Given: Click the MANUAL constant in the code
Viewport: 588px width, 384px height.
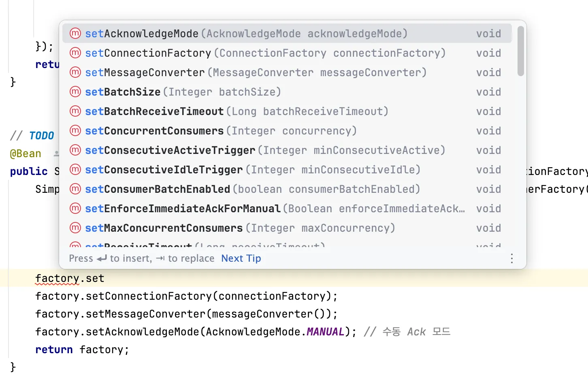Looking at the screenshot, I should (325, 332).
